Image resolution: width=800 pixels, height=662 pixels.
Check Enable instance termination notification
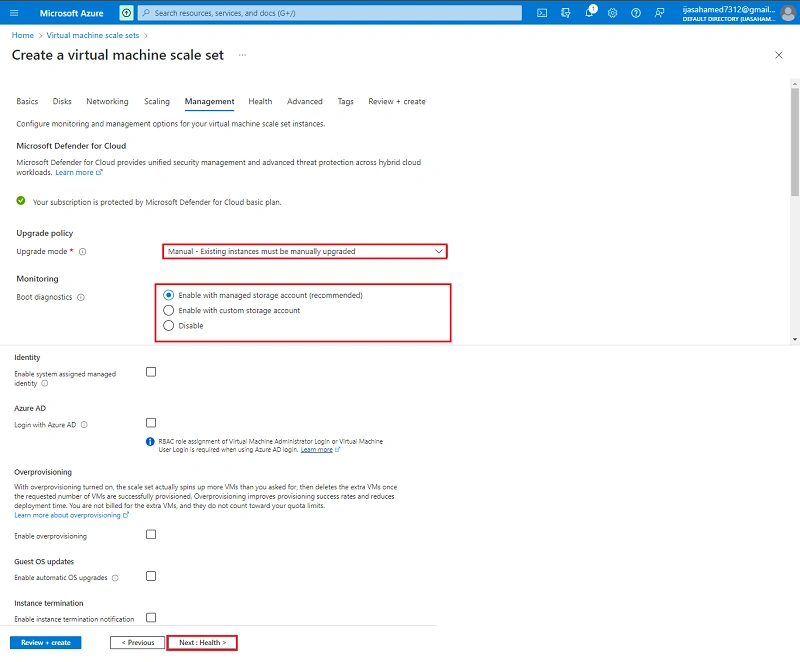151,618
